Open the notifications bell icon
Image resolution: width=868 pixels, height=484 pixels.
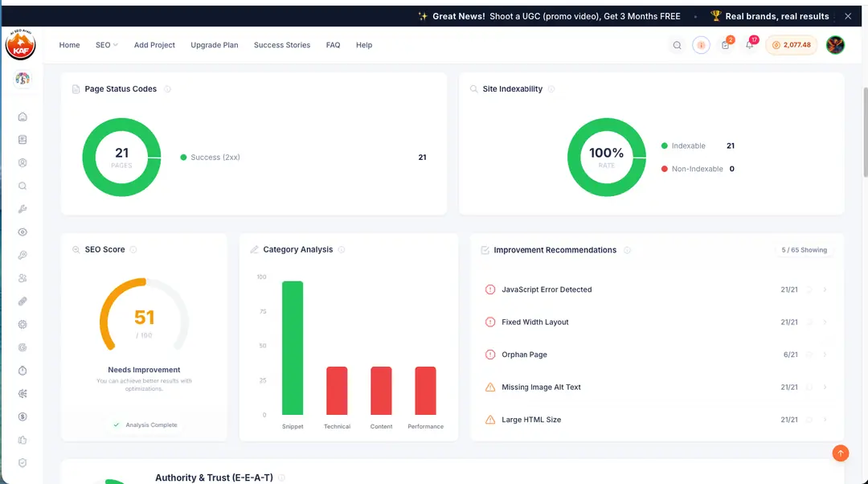click(x=750, y=45)
